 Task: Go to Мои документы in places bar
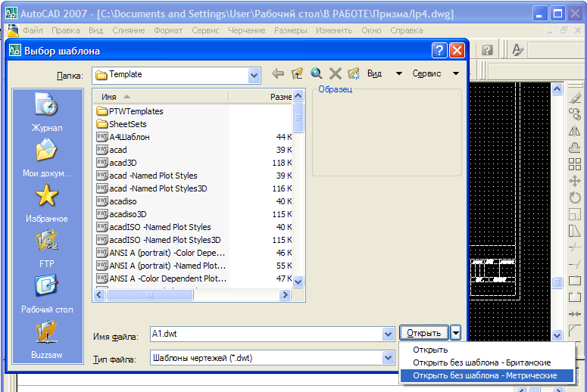[x=47, y=158]
